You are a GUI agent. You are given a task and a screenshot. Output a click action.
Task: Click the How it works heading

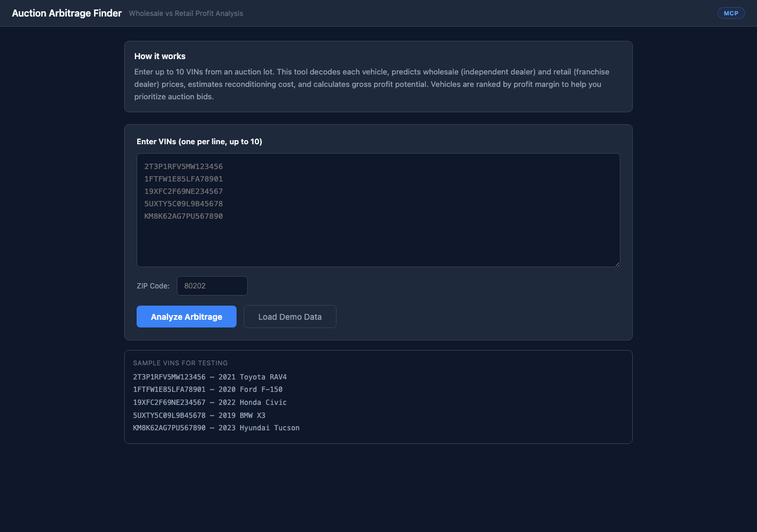pos(160,56)
